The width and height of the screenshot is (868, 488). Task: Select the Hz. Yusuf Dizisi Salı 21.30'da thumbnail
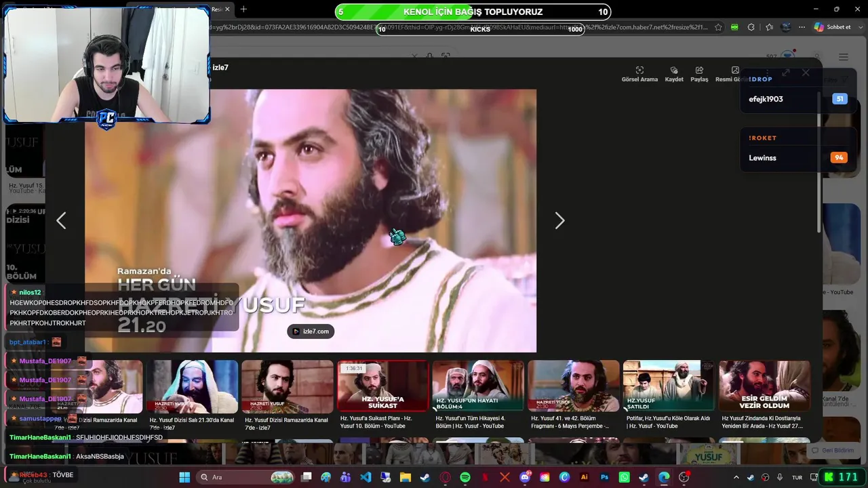coord(192,386)
